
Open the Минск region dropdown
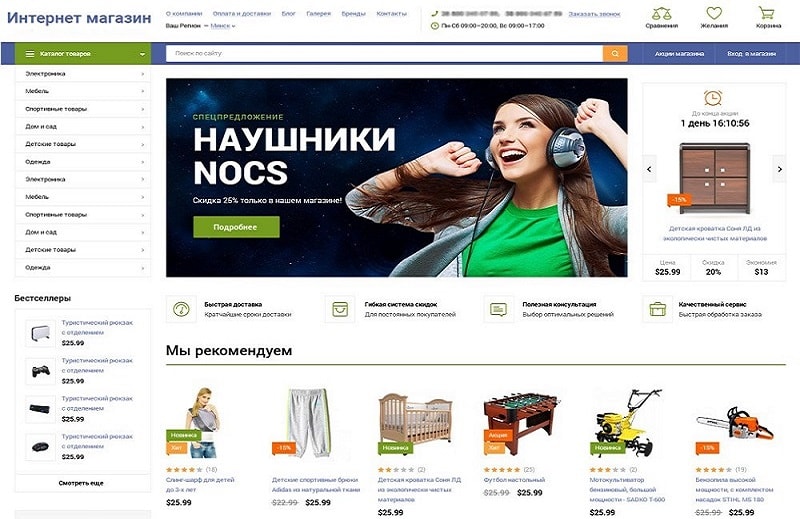(x=223, y=26)
